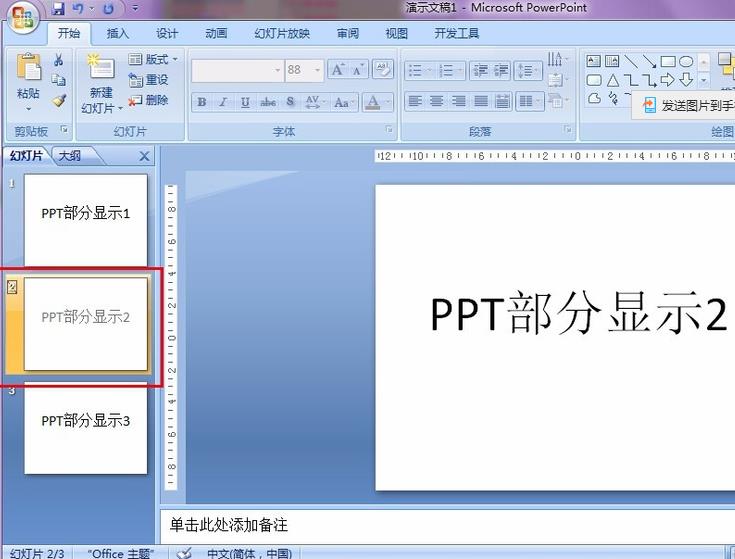Center align the text
This screenshot has width=735, height=559.
(x=436, y=101)
